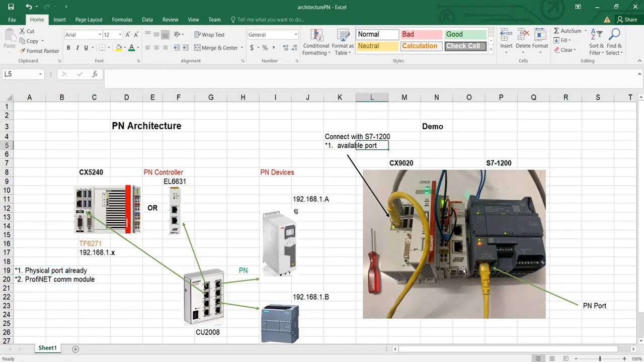Align text to the left
The image size is (644, 362).
148,48
